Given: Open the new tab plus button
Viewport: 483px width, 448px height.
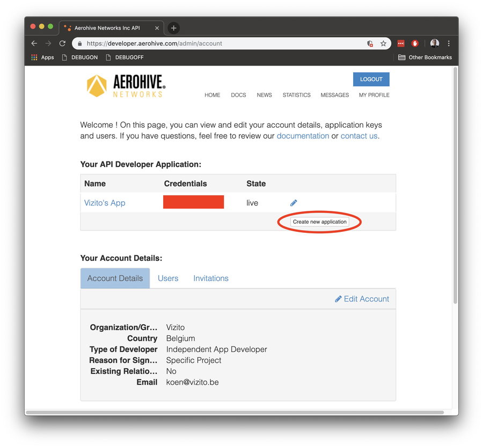Looking at the screenshot, I should pos(173,28).
